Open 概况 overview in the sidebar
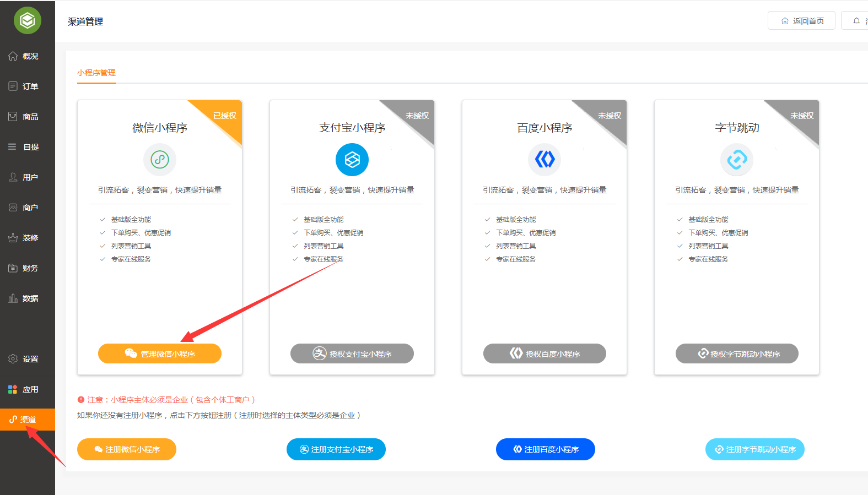The height and width of the screenshot is (495, 868). click(x=23, y=56)
